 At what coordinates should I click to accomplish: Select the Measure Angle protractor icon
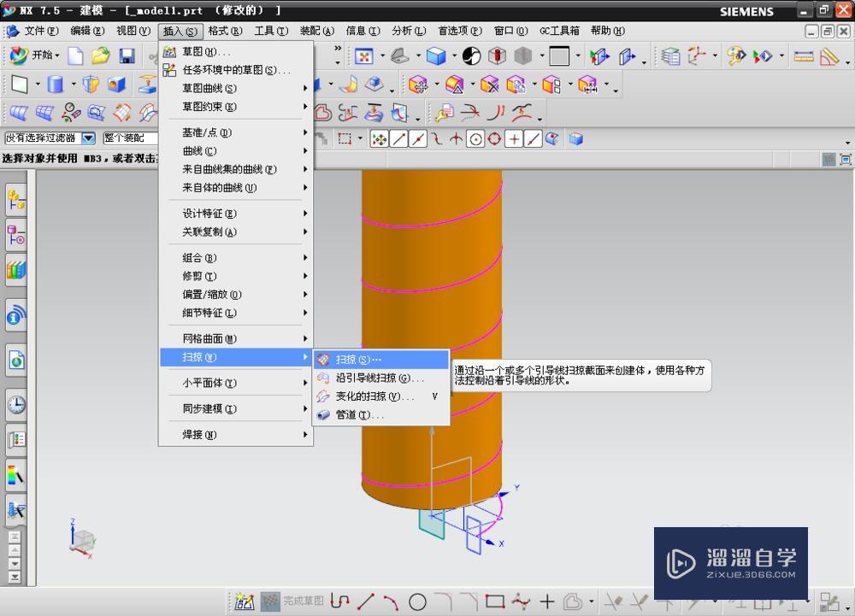(828, 56)
